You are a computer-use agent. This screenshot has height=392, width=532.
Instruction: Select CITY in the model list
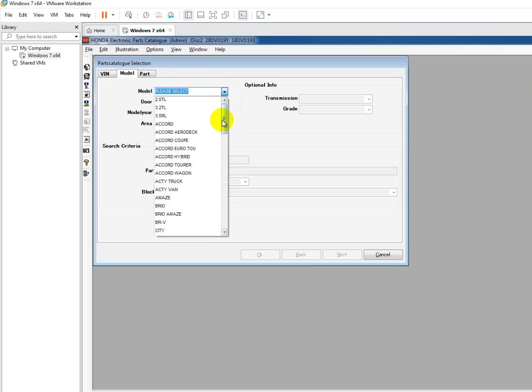(x=188, y=230)
